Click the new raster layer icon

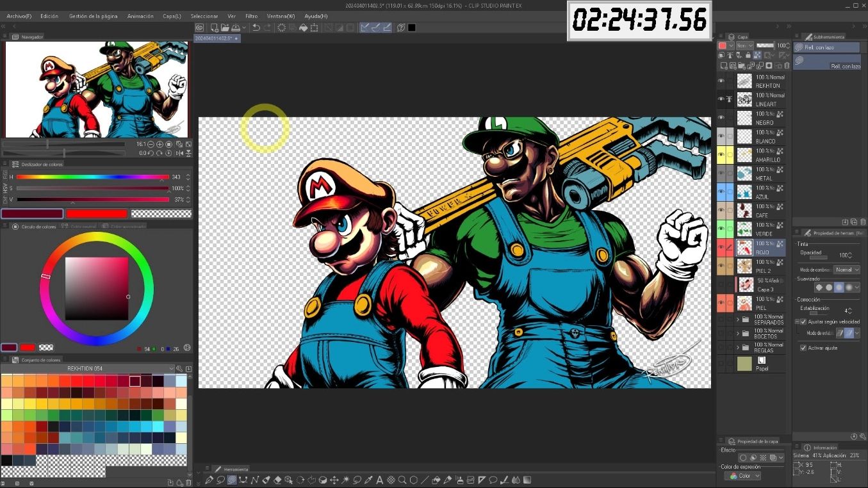pos(724,65)
